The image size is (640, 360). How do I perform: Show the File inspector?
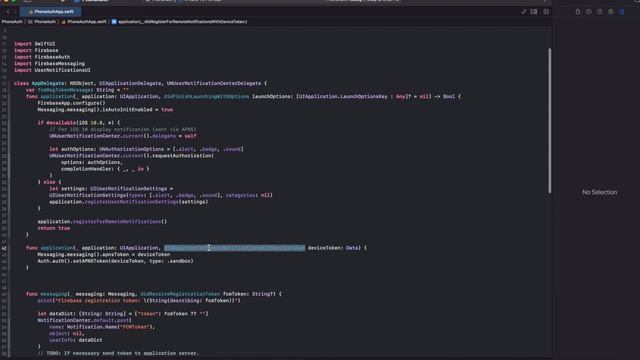click(578, 12)
